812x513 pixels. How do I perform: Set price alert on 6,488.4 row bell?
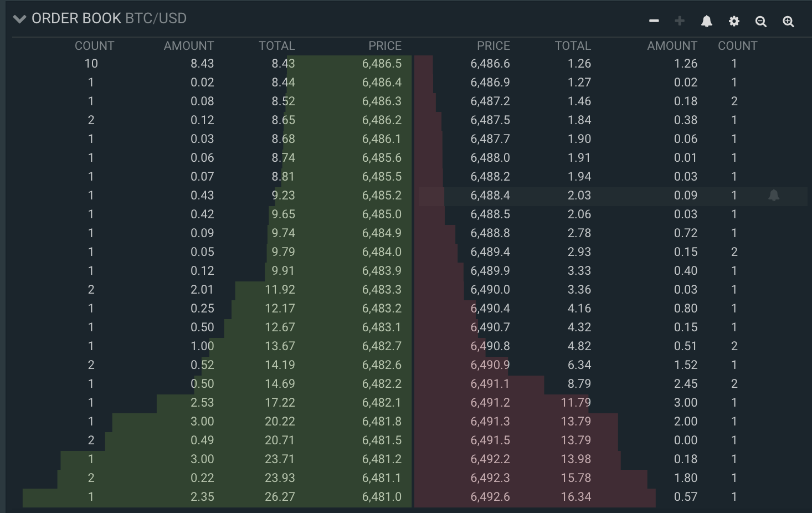pos(774,195)
